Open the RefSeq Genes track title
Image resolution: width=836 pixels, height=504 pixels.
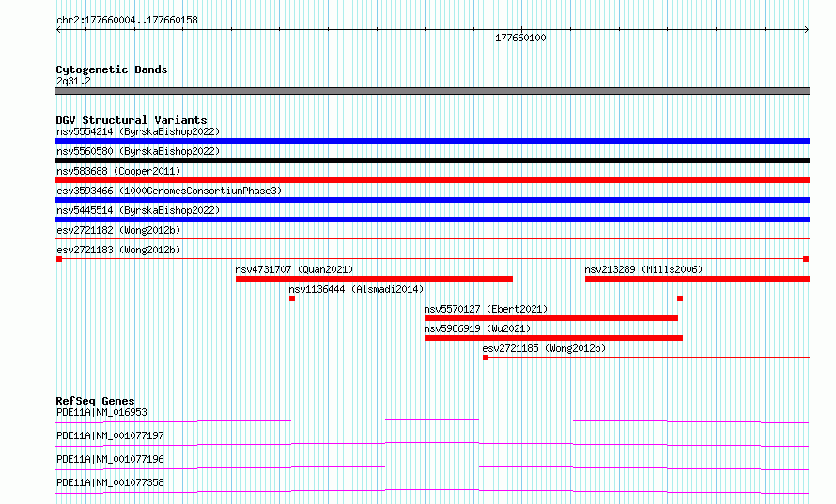click(x=96, y=401)
